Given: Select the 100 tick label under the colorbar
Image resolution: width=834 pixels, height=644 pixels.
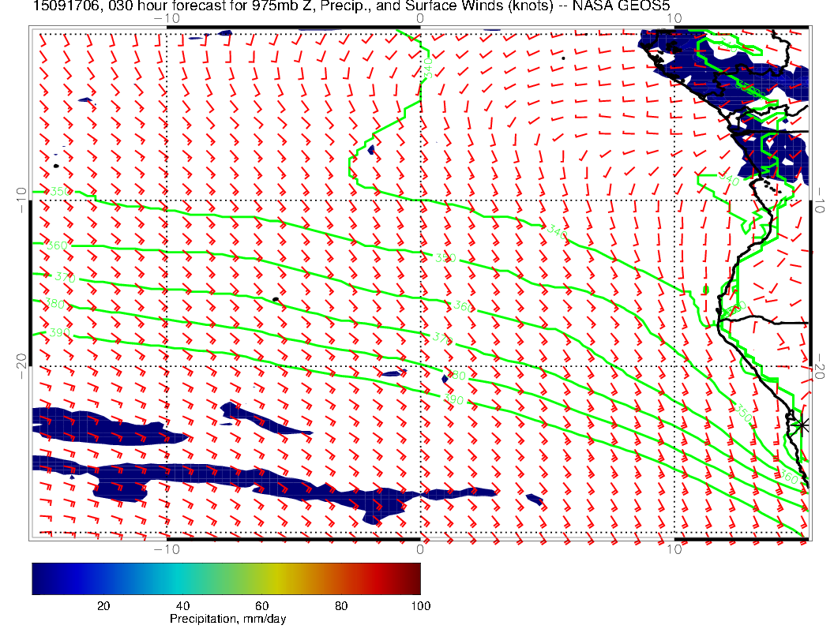Looking at the screenshot, I should tap(420, 605).
